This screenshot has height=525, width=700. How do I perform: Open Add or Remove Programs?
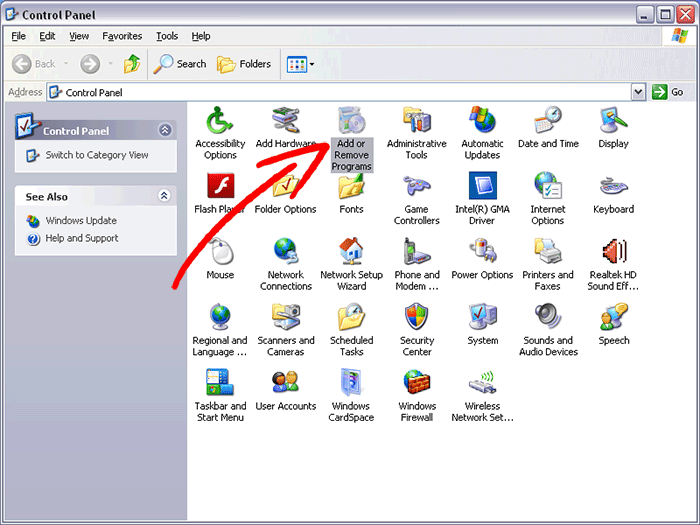pos(351,139)
